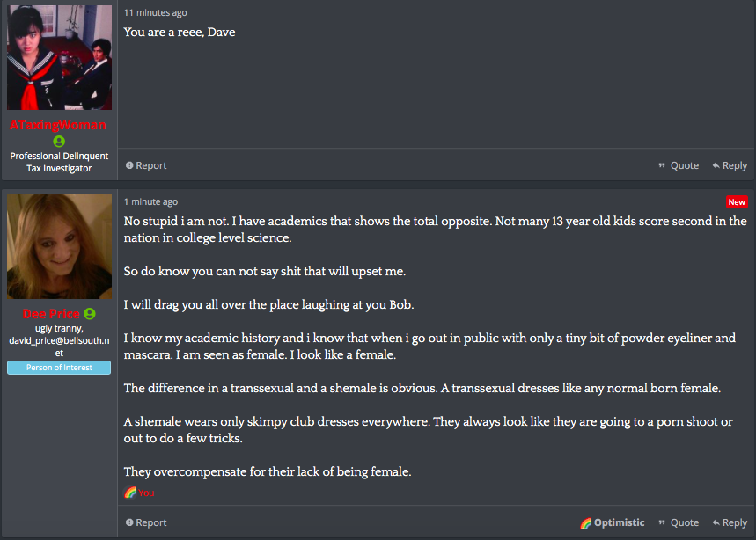
Task: Quote the 'You are a reee' post
Action: point(679,165)
